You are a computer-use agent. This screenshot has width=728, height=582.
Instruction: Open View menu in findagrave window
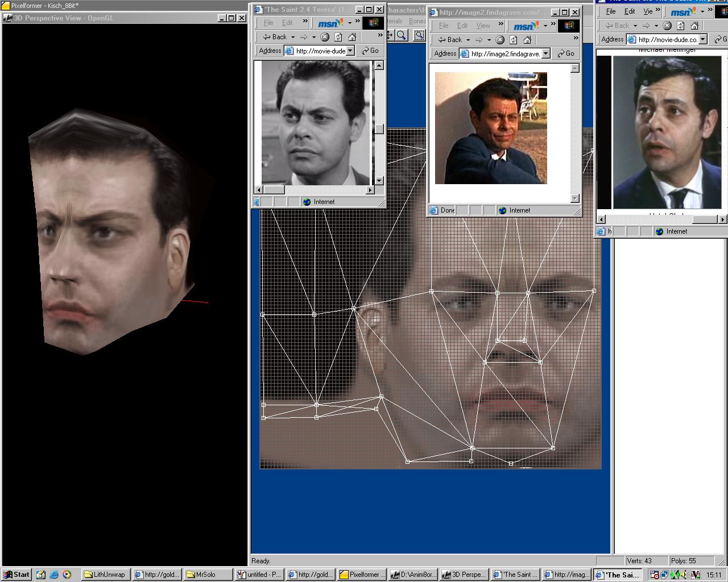[x=483, y=26]
